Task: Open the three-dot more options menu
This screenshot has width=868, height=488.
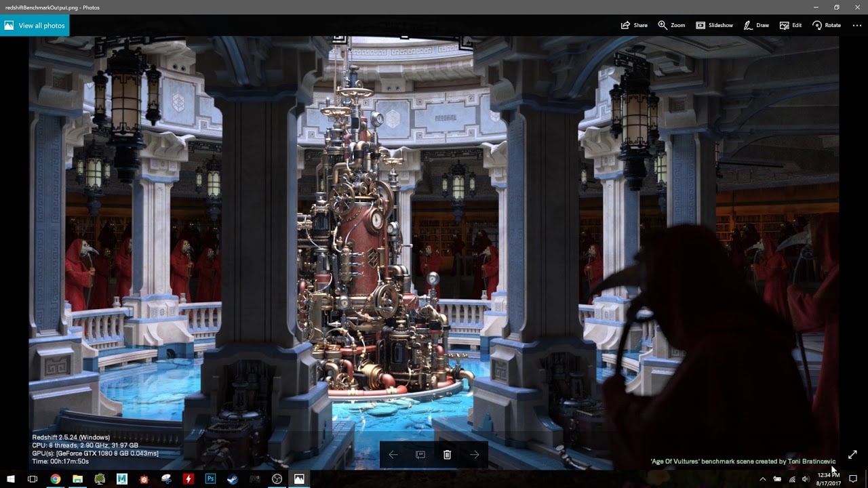Action: point(856,25)
